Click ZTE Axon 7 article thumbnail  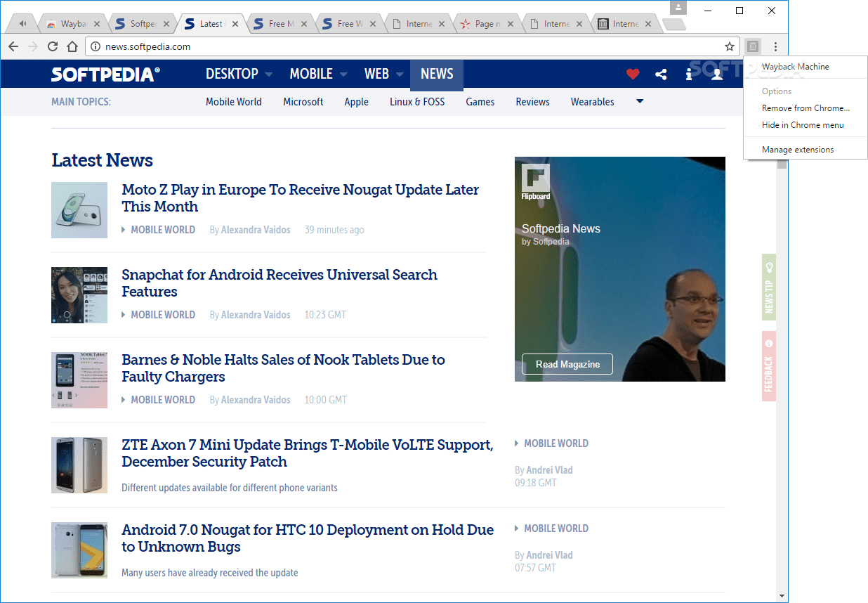tap(79, 465)
